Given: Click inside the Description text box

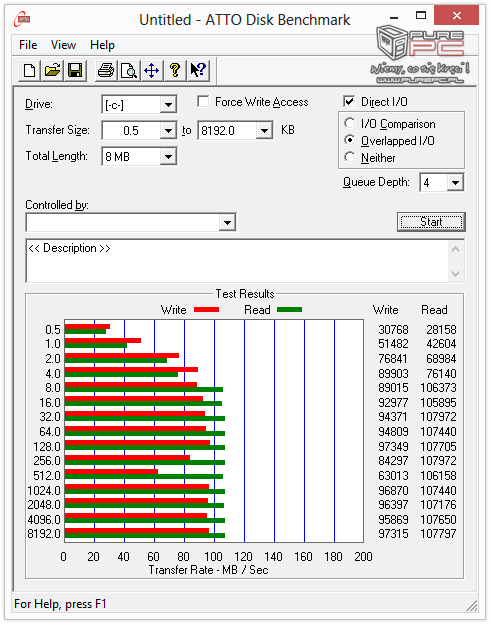Looking at the screenshot, I should 237,261.
